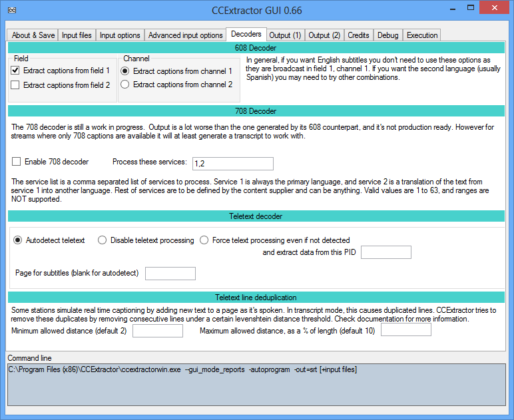The height and width of the screenshot is (420, 514).
Task: Open the Debug tab
Action: 387,35
